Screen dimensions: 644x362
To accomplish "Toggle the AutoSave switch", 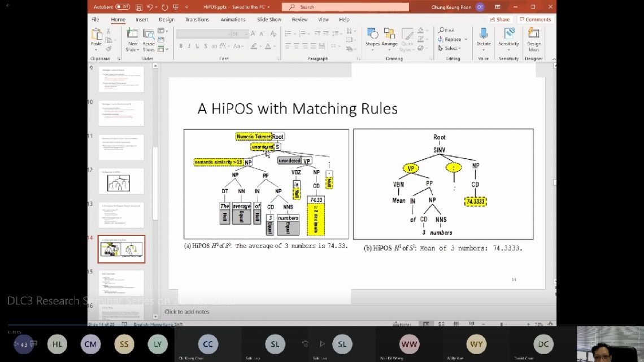I will [x=123, y=7].
